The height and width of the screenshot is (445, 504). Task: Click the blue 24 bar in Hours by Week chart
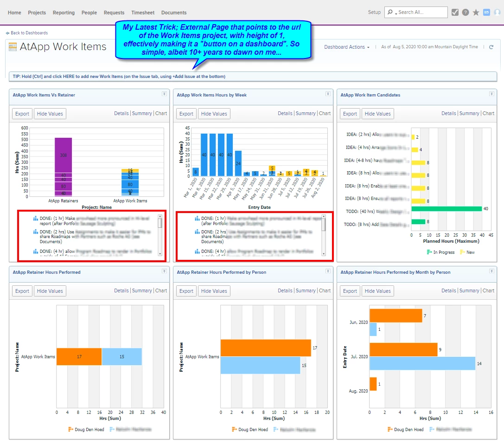(238, 163)
